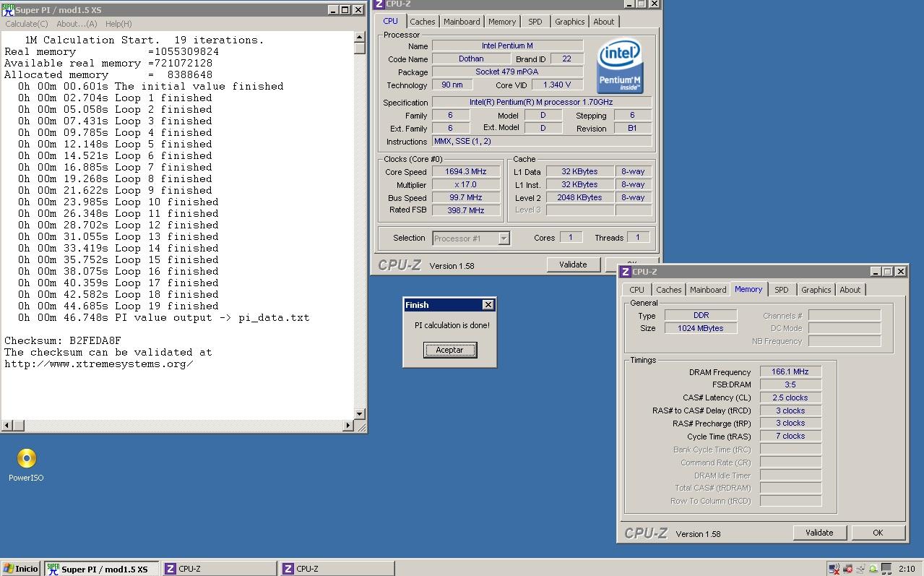924x576 pixels.
Task: Click the Rated FSB value '398.7 MHz'
Action: (466, 211)
